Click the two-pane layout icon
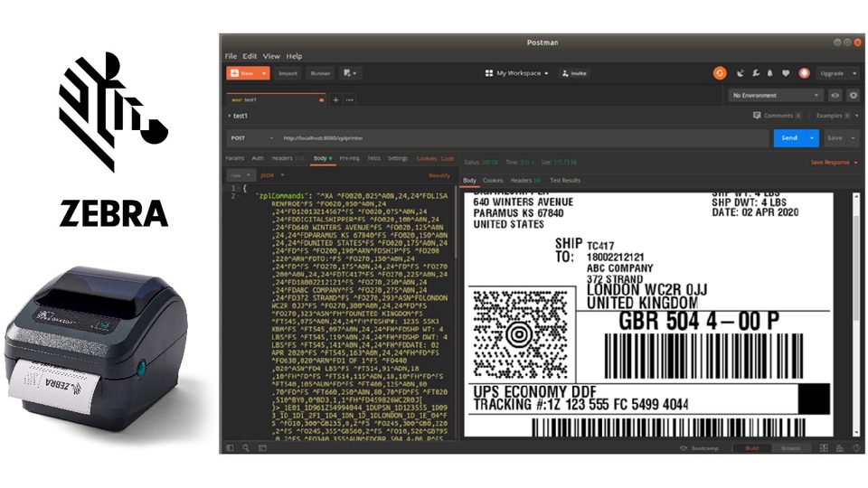 tap(824, 447)
